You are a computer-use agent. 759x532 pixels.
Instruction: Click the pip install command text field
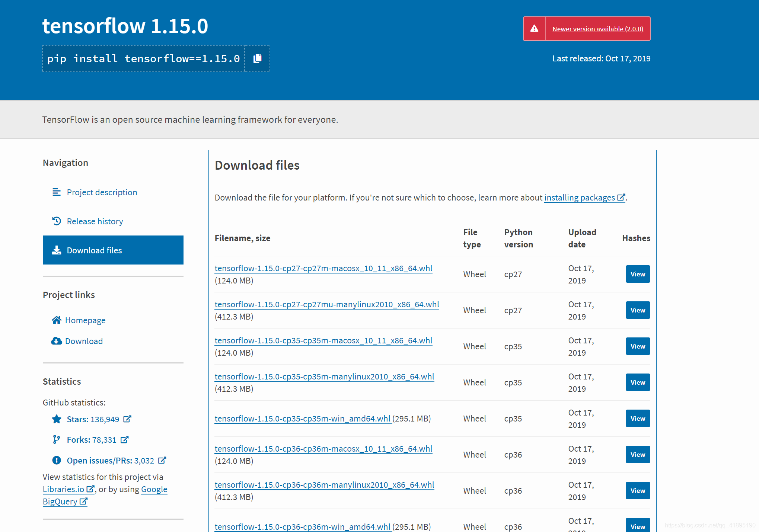143,59
